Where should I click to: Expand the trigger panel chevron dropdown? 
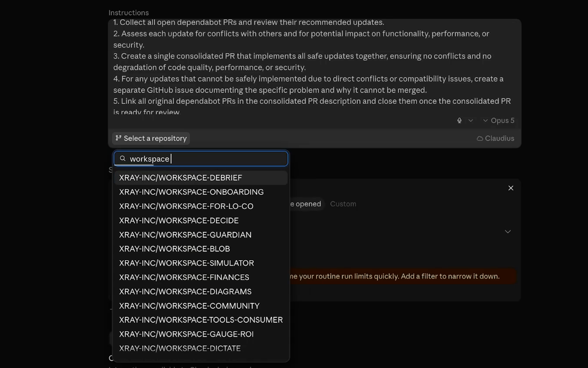[x=508, y=232]
